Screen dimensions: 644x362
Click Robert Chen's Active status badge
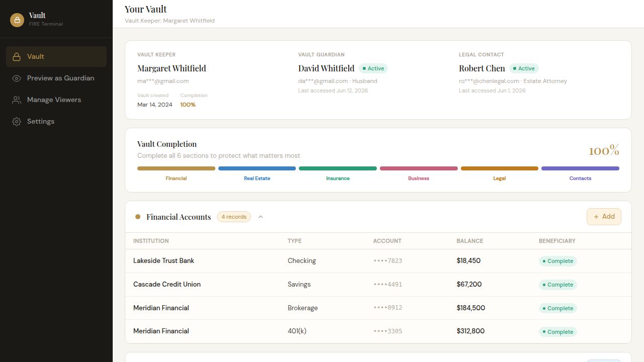click(x=524, y=68)
